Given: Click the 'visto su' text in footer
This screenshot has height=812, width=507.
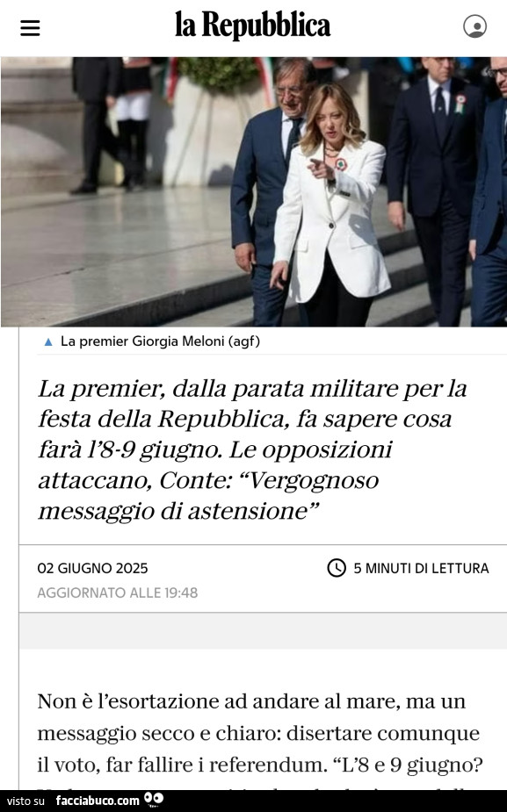Looking at the screenshot, I should click(x=25, y=801).
